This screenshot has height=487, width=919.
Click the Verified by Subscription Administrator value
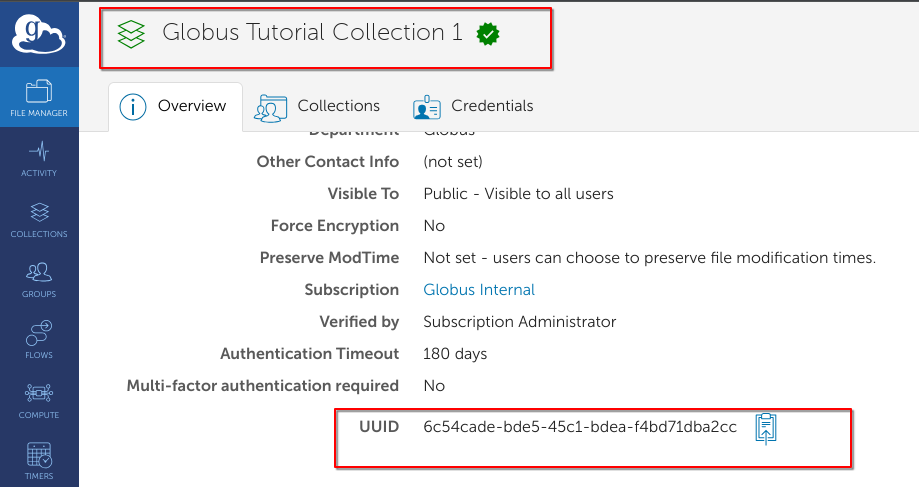click(x=519, y=322)
